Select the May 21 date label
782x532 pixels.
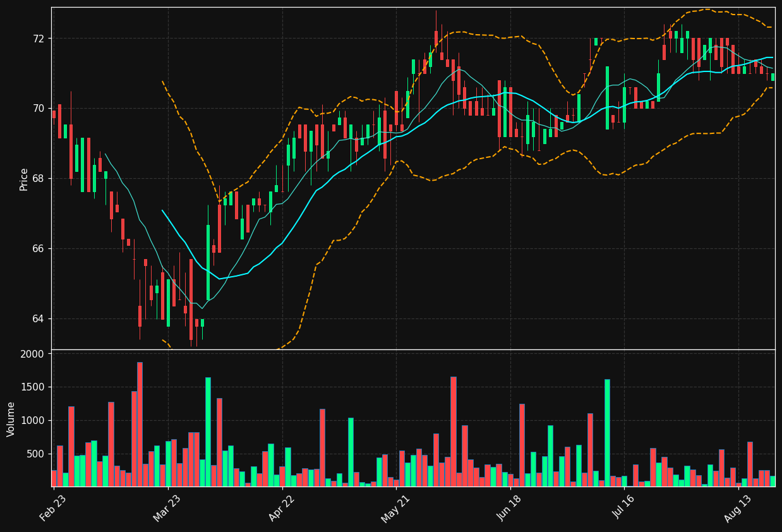[x=396, y=507]
